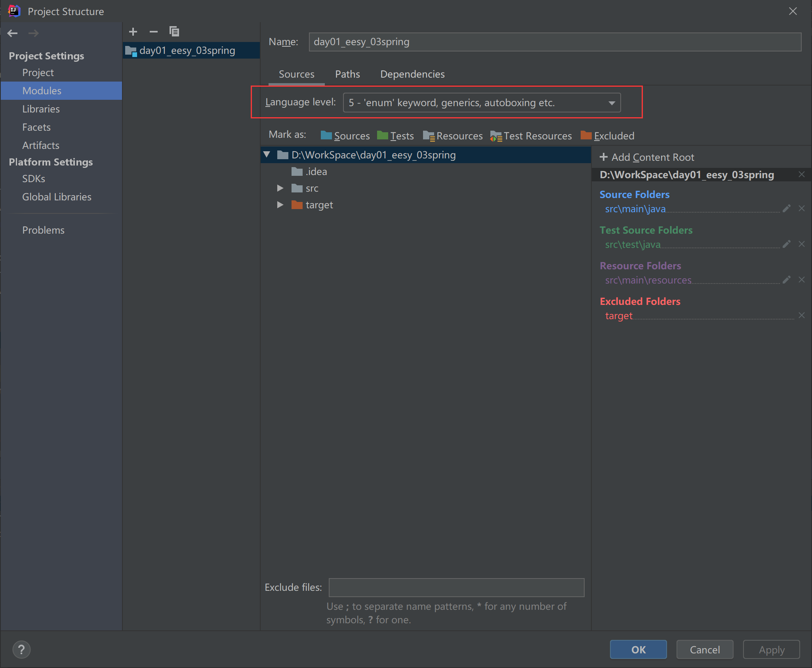Add a new module with plus icon
The width and height of the screenshot is (812, 668).
[x=133, y=32]
